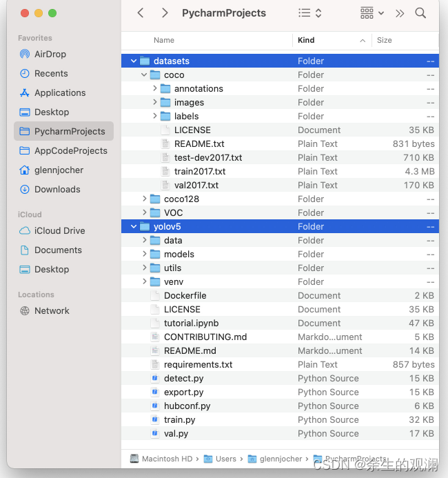This screenshot has height=478, width=448.
Task: Open the group-by grid dropdown
Action: (372, 13)
